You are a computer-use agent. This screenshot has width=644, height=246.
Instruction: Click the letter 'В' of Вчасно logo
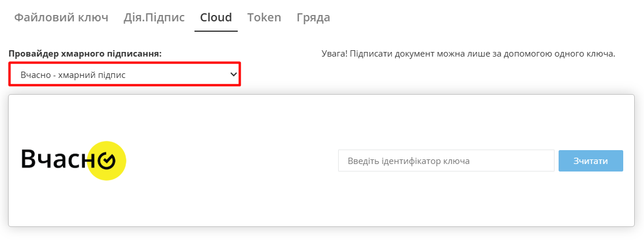click(x=29, y=160)
